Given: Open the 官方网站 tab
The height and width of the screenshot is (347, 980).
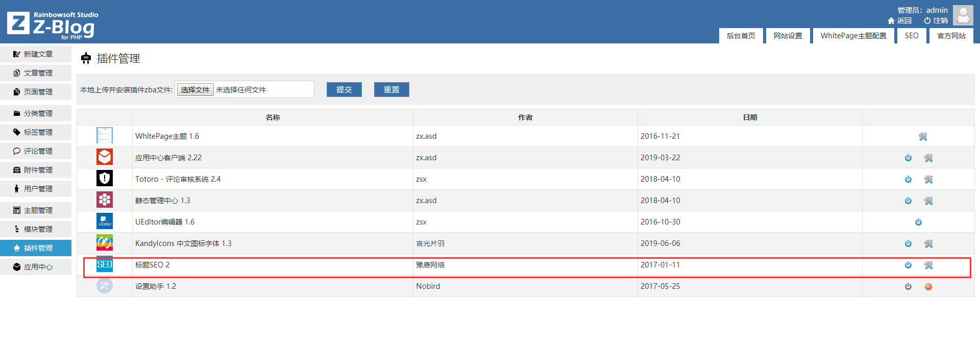Looking at the screenshot, I should pyautogui.click(x=951, y=36).
